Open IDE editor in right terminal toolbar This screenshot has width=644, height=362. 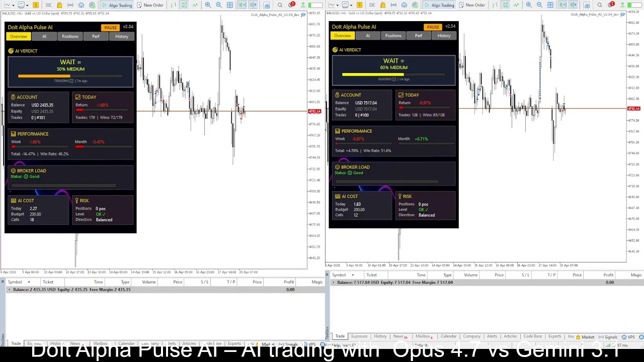pos(372,5)
